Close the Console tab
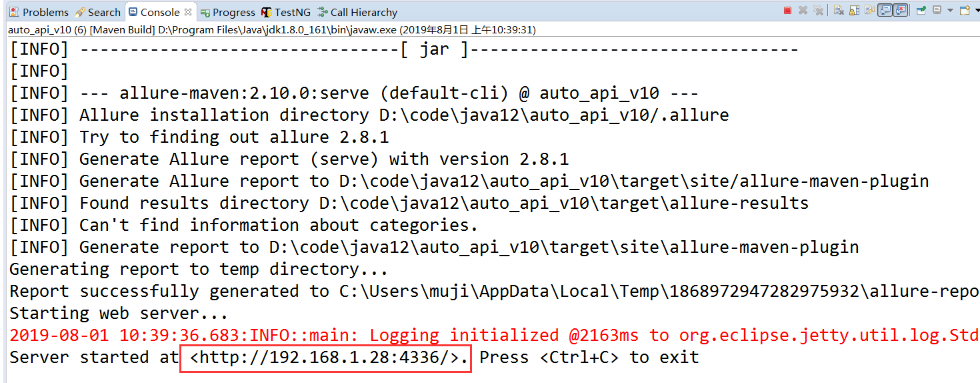Screen dimensions: 980x383 [188, 11]
